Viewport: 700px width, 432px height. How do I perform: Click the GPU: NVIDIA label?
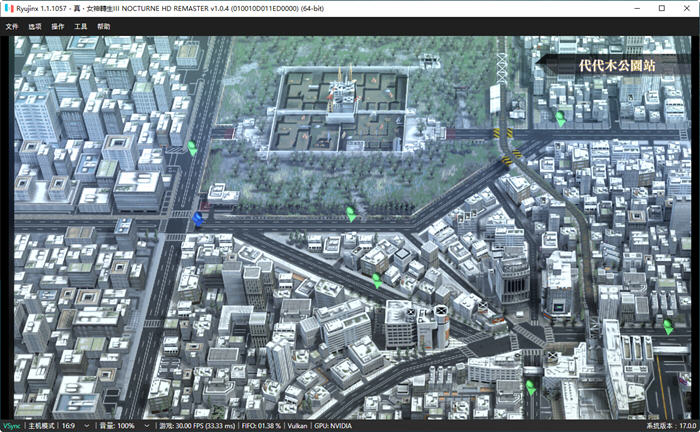pos(333,426)
